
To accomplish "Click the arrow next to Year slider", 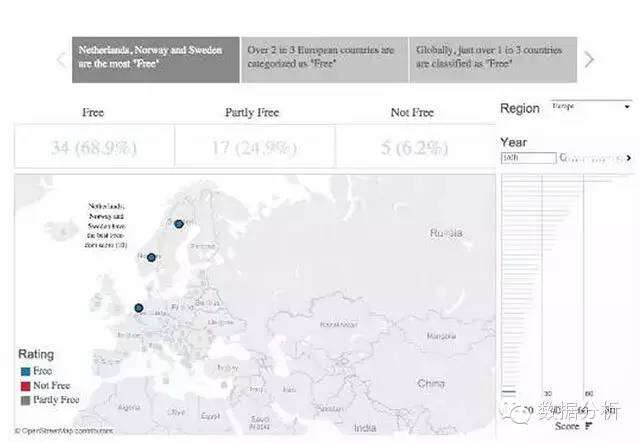I will 629,158.
